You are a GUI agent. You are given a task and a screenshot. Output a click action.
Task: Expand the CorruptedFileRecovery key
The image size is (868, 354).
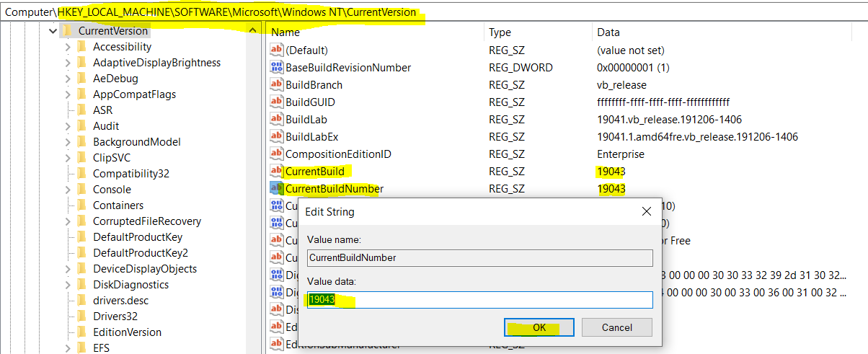click(x=68, y=221)
